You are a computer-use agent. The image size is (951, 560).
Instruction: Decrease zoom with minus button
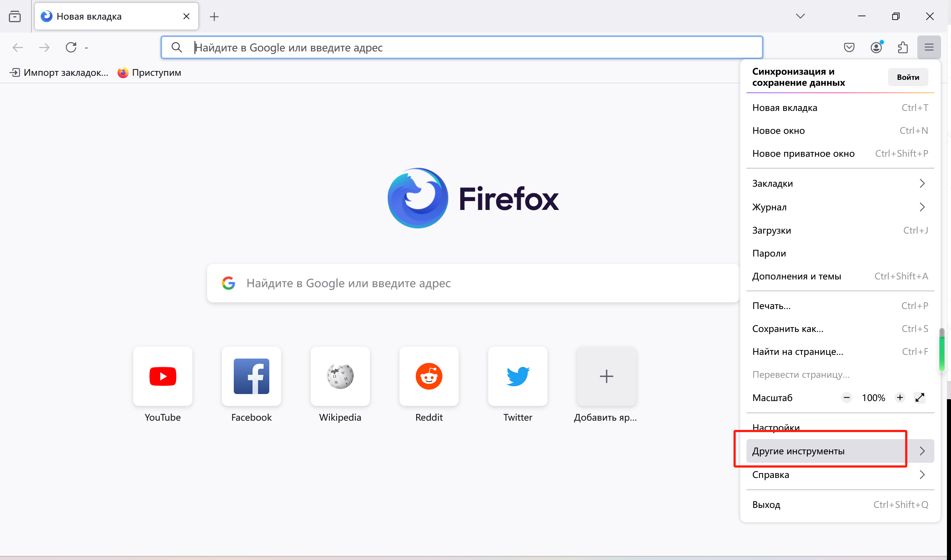pos(846,397)
